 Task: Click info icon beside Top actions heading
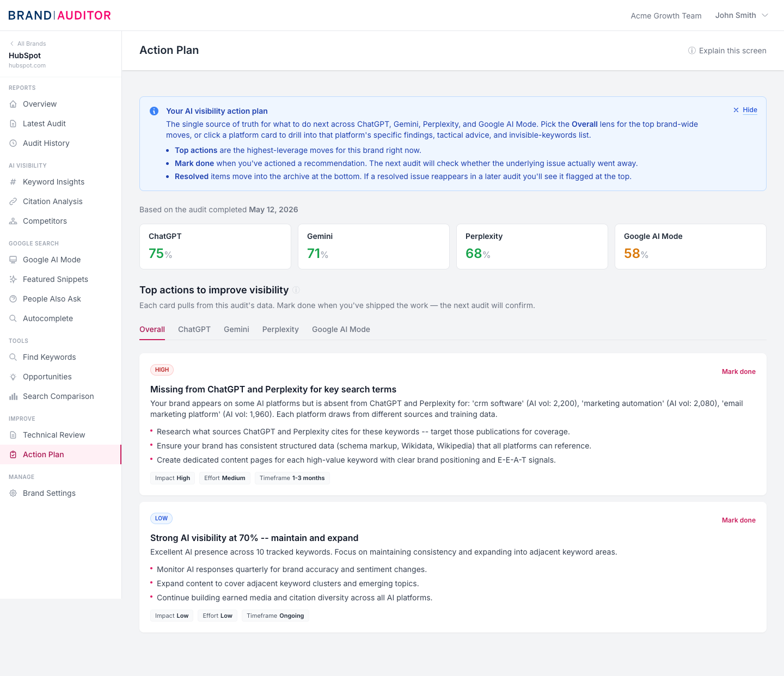(x=296, y=290)
